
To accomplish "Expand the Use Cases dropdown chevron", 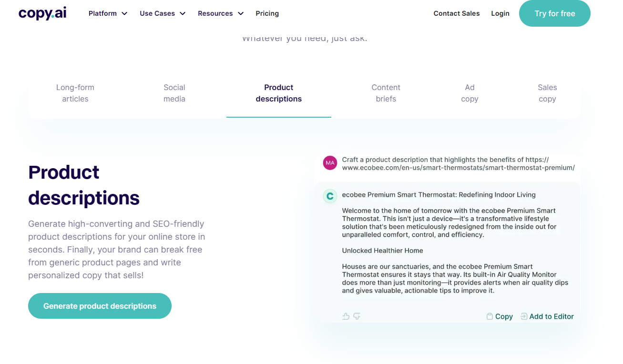I will click(183, 14).
